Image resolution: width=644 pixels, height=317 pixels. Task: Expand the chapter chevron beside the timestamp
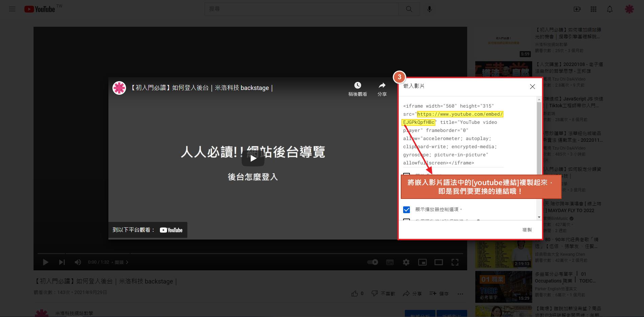tap(127, 262)
